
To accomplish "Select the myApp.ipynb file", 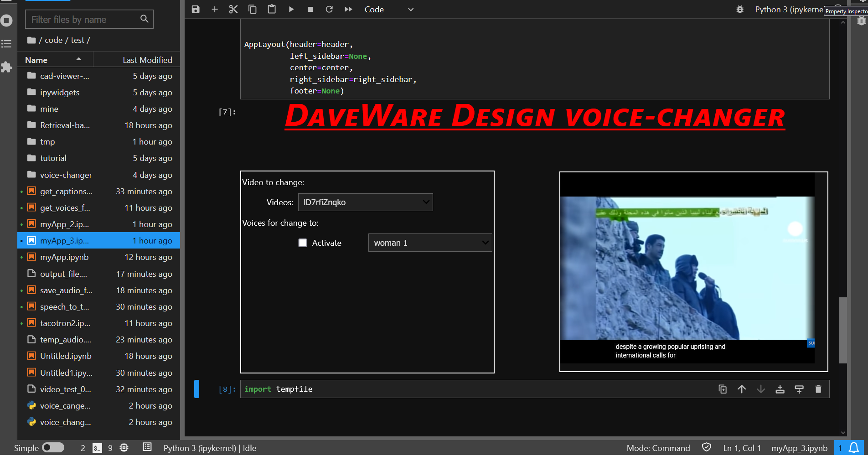I will [x=98, y=257].
